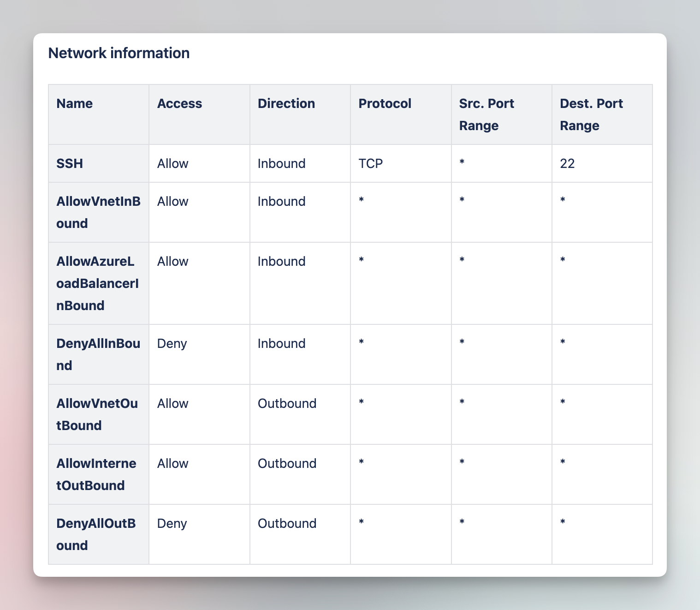Click the DenyAllOutBound rule name
700x610 pixels.
96,534
